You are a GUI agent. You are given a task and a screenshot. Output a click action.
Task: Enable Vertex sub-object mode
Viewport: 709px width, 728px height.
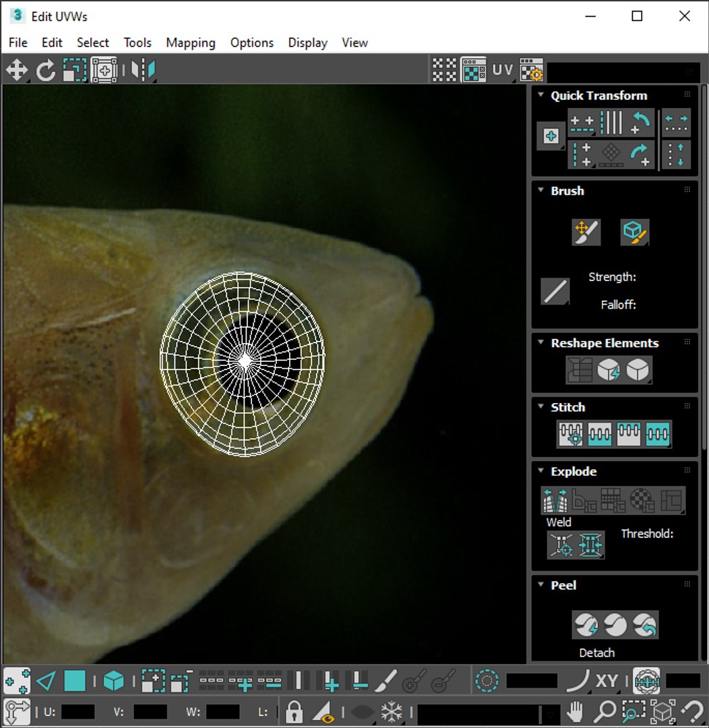click(17, 681)
